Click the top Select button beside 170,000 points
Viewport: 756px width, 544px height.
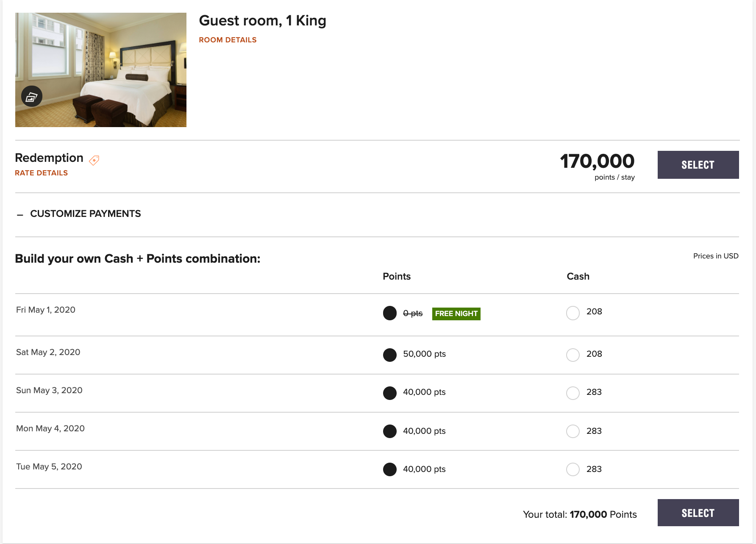click(698, 165)
